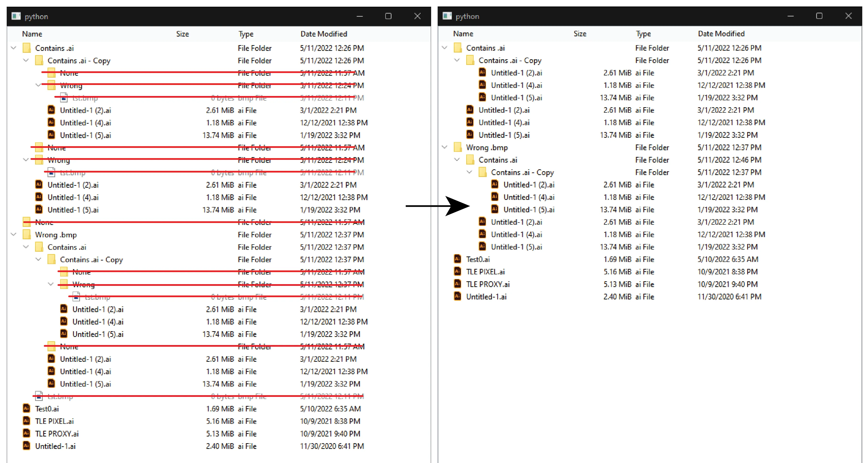Collapse Wrong .bmp folder in right window
The width and height of the screenshot is (868, 463).
click(445, 147)
